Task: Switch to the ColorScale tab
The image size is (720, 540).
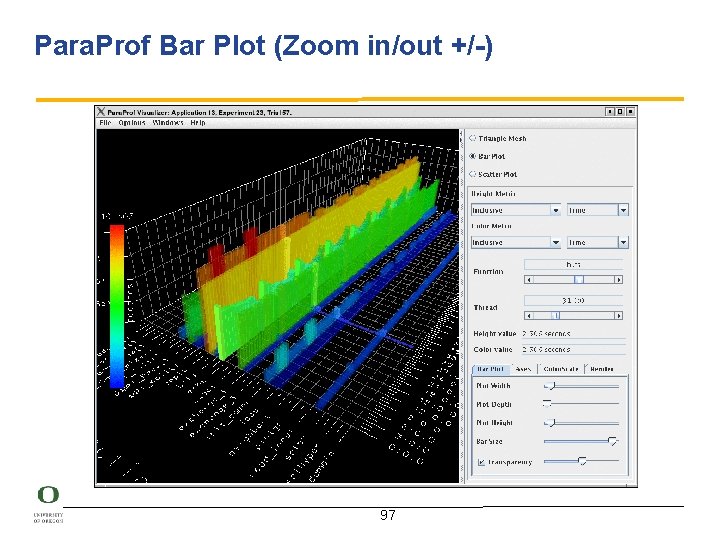Action: [560, 369]
